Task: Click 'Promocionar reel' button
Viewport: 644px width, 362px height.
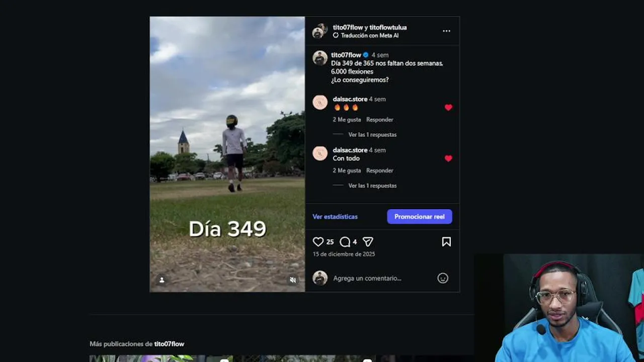Action: (x=420, y=217)
